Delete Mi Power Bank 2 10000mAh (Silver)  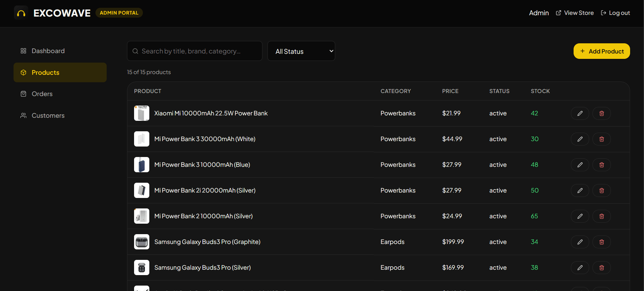(x=601, y=216)
